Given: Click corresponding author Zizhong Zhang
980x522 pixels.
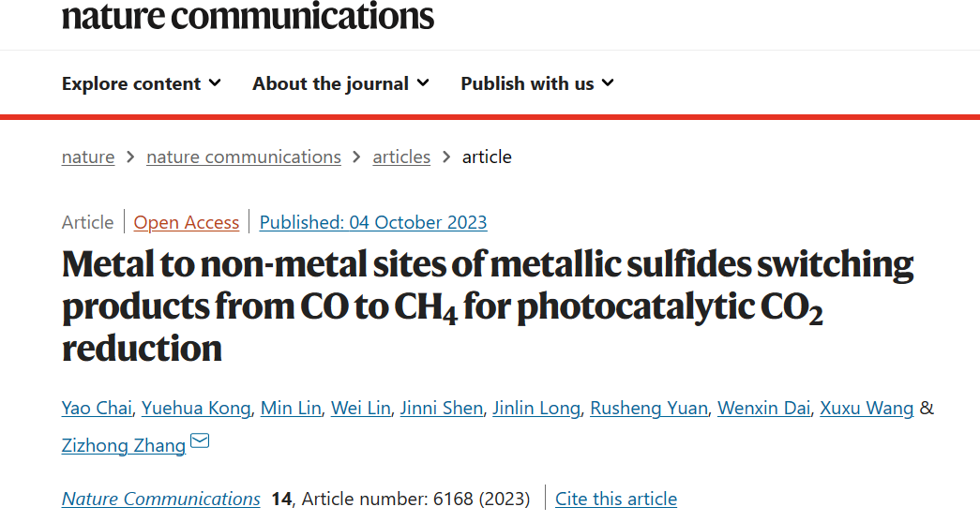Looking at the screenshot, I should 123,446.
